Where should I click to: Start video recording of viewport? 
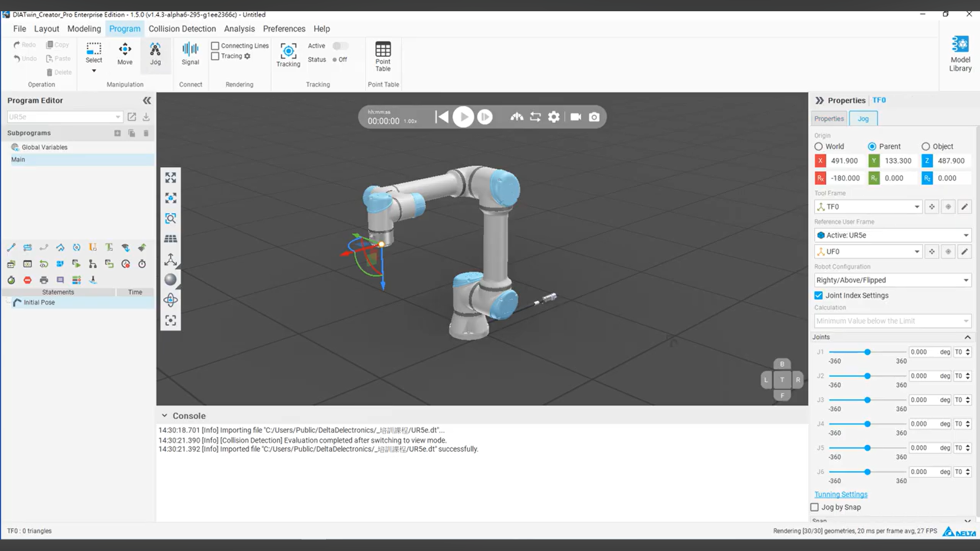point(576,117)
